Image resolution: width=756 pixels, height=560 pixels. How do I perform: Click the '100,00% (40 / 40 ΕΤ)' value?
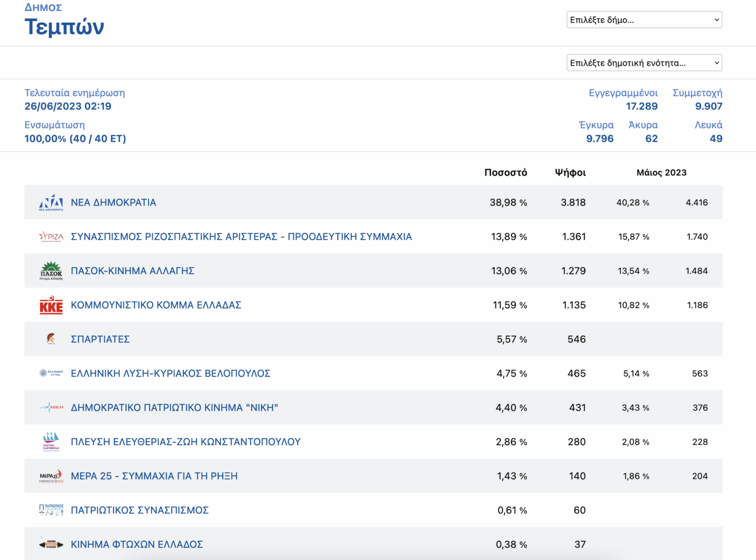pyautogui.click(x=75, y=139)
